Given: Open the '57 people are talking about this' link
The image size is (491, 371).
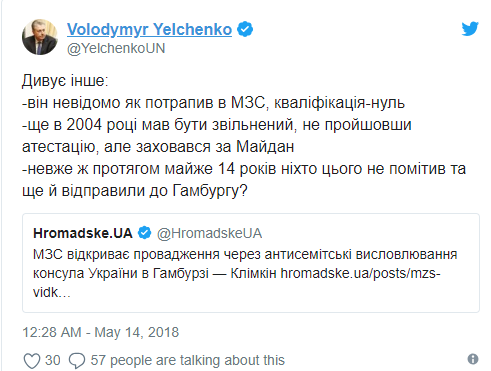Looking at the screenshot, I should pos(188,360).
